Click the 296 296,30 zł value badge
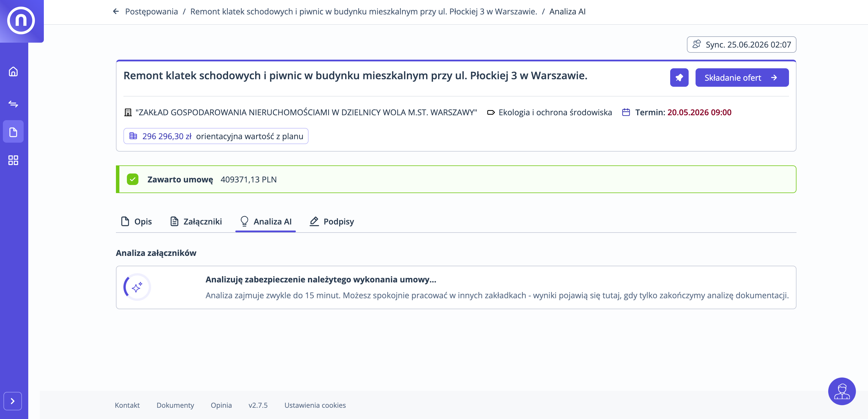 click(216, 136)
